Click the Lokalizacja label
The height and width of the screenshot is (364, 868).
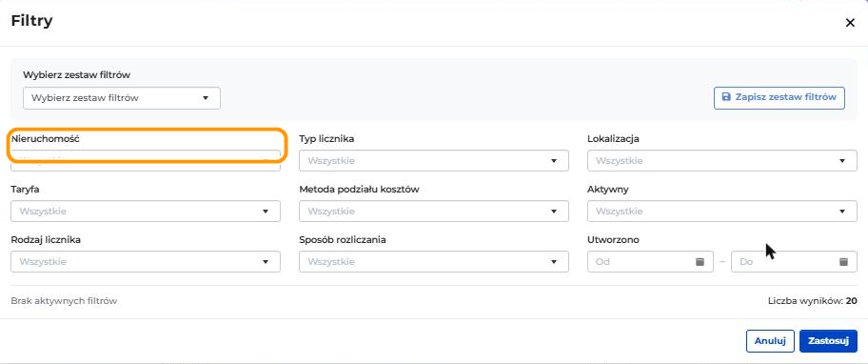pos(613,139)
